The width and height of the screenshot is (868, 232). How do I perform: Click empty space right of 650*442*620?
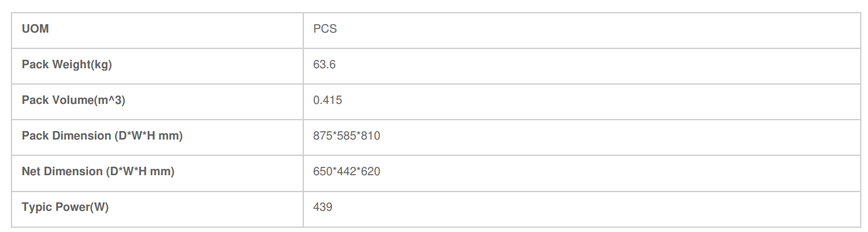pyautogui.click(x=620, y=172)
